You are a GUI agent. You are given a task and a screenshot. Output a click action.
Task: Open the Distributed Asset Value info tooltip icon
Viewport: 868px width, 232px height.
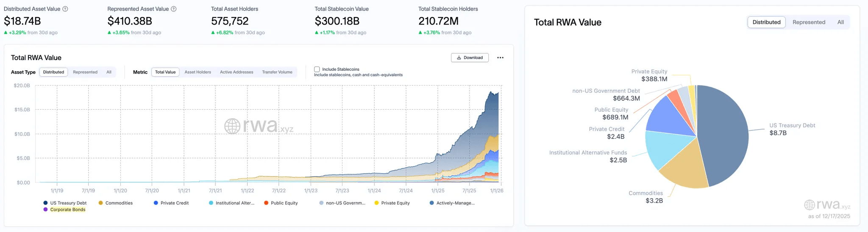[x=65, y=9]
